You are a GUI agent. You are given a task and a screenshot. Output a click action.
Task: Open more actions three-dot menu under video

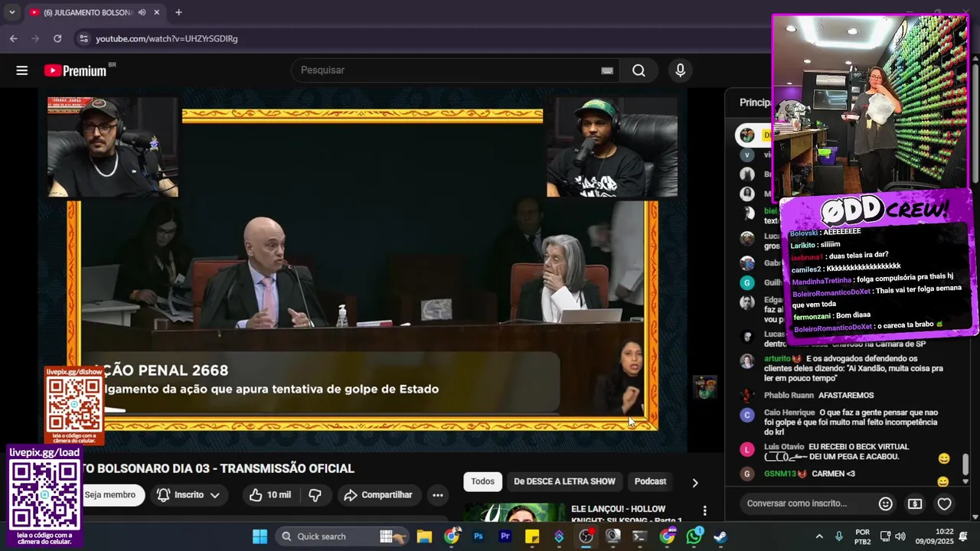coord(438,495)
